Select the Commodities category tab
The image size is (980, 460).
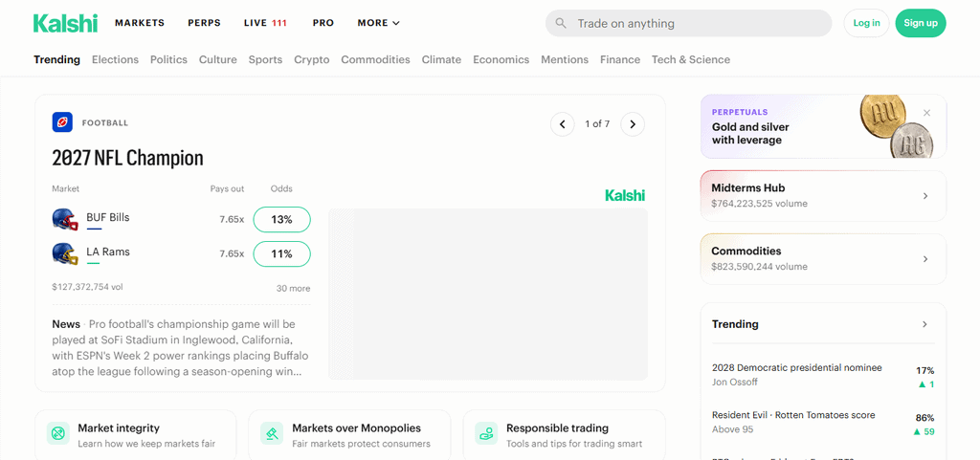pyautogui.click(x=375, y=60)
